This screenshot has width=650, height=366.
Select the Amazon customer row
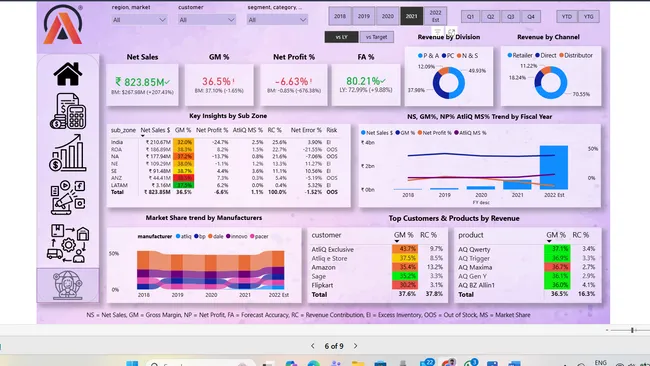[377, 267]
